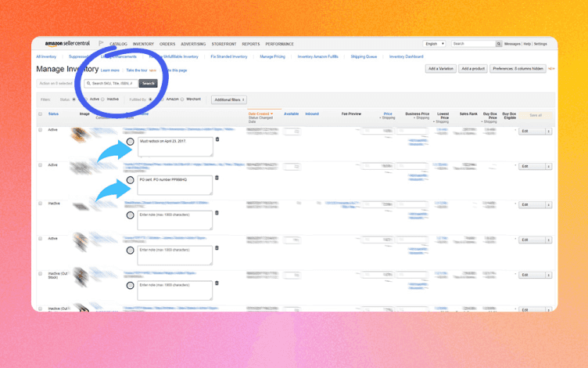The height and width of the screenshot is (368, 588).
Task: Select the Inactive status filter radio
Action: click(102, 99)
